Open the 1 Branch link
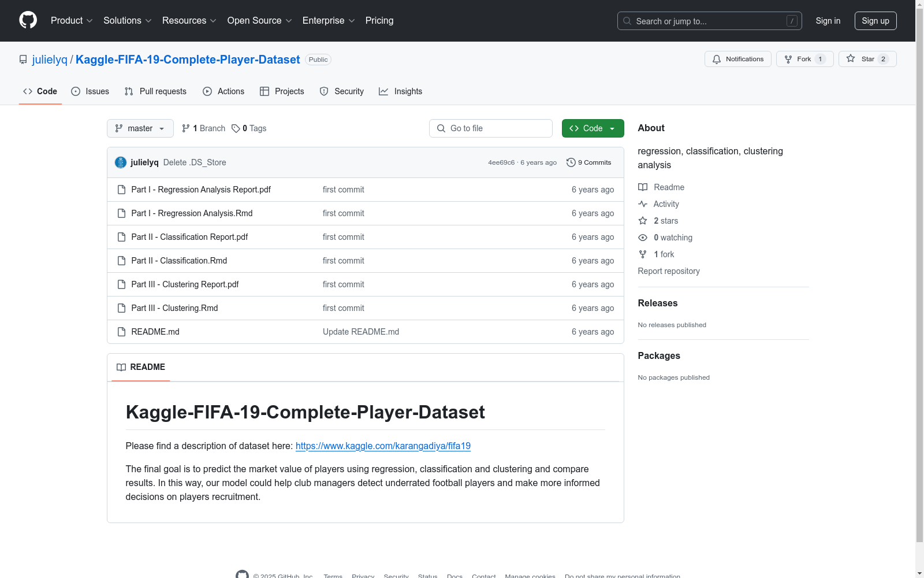Screen dimensions: 924x578 (203, 128)
